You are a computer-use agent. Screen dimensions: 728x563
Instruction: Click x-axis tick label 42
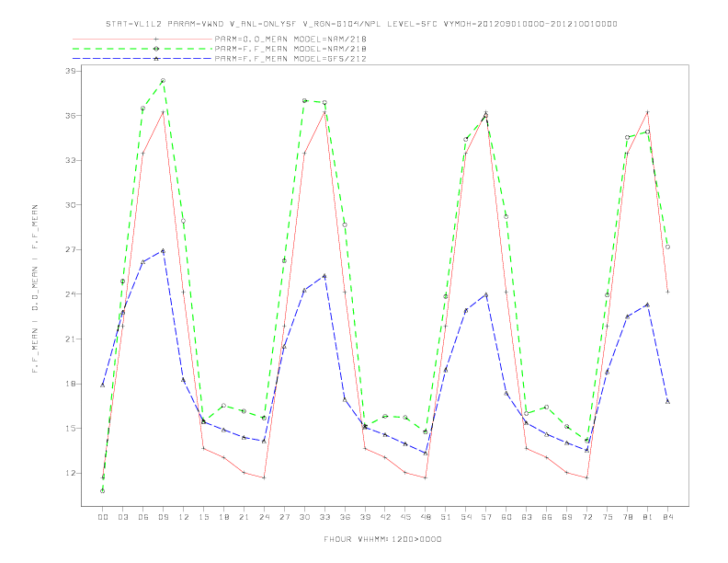point(385,517)
